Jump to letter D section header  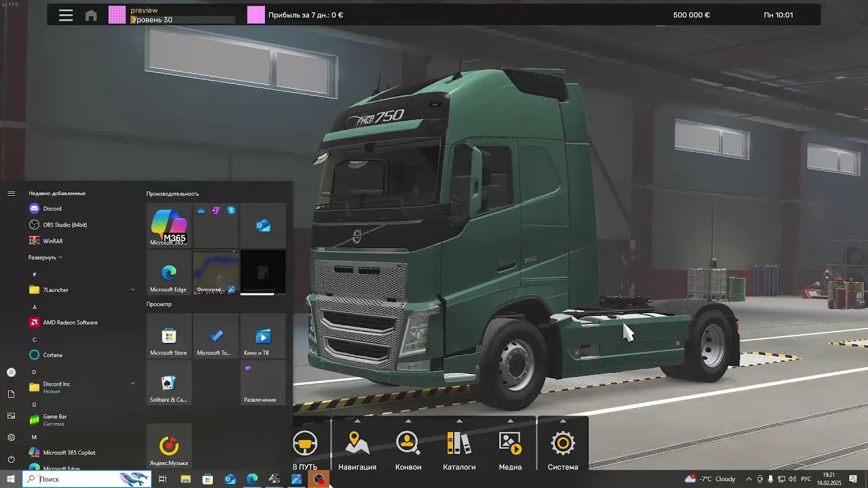(x=35, y=372)
